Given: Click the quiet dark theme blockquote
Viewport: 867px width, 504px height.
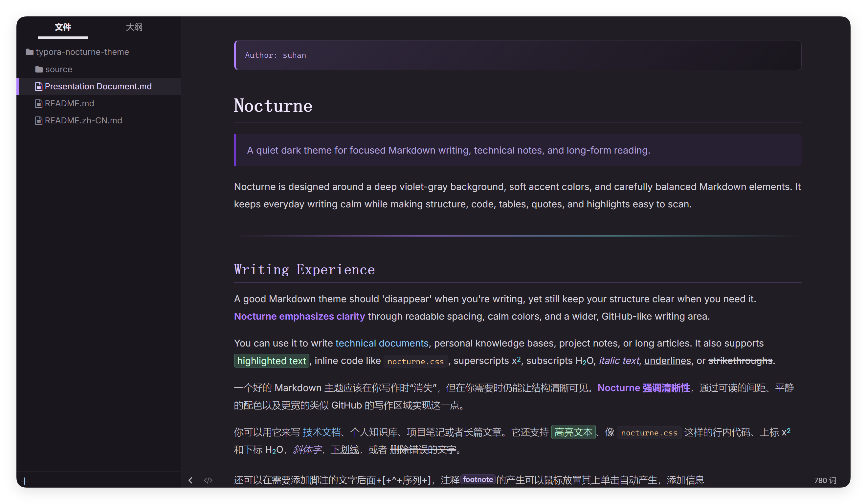Looking at the screenshot, I should click(518, 150).
